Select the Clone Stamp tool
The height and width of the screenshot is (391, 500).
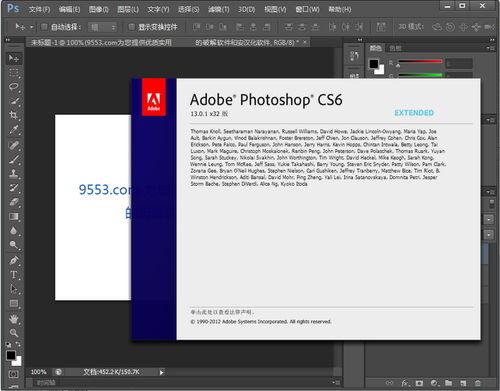pos(14,173)
